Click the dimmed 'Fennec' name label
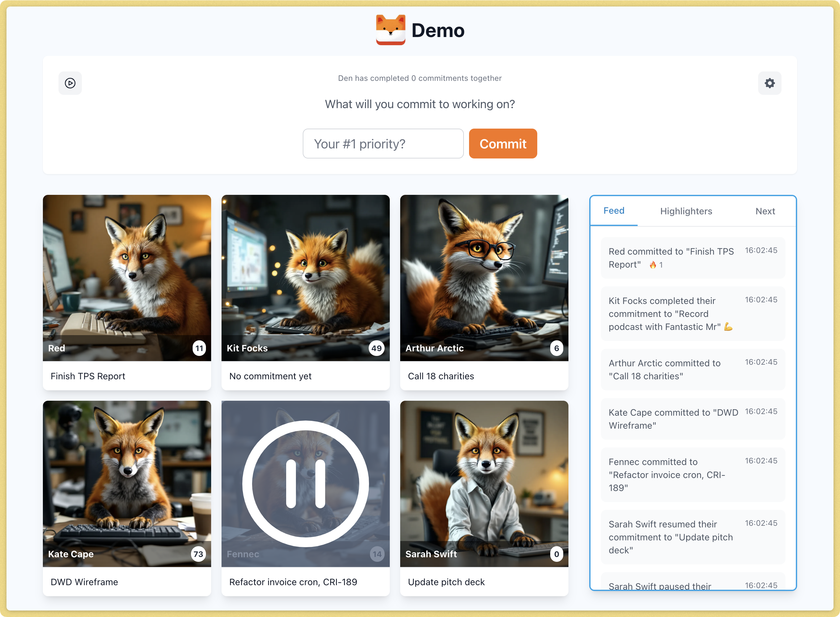 pyautogui.click(x=243, y=554)
